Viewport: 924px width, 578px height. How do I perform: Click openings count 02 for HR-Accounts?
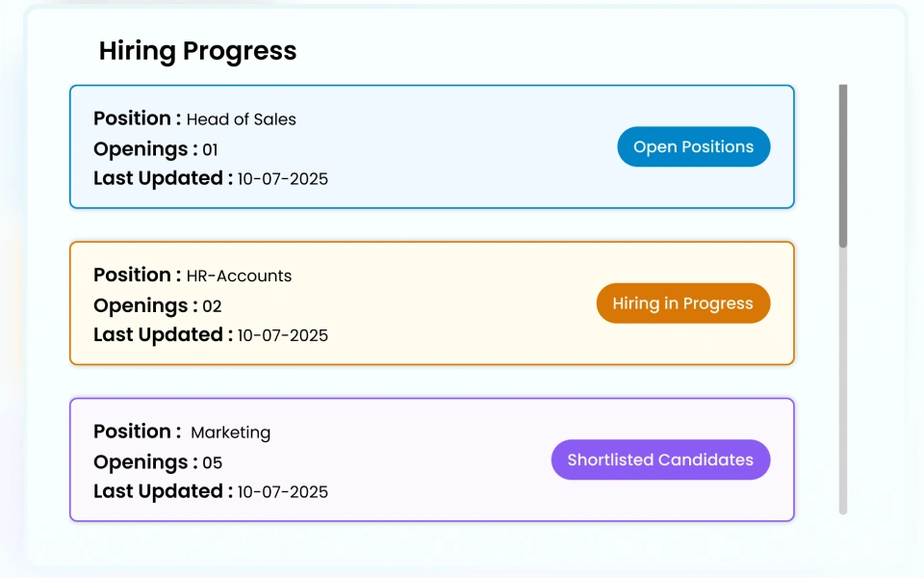click(x=212, y=307)
